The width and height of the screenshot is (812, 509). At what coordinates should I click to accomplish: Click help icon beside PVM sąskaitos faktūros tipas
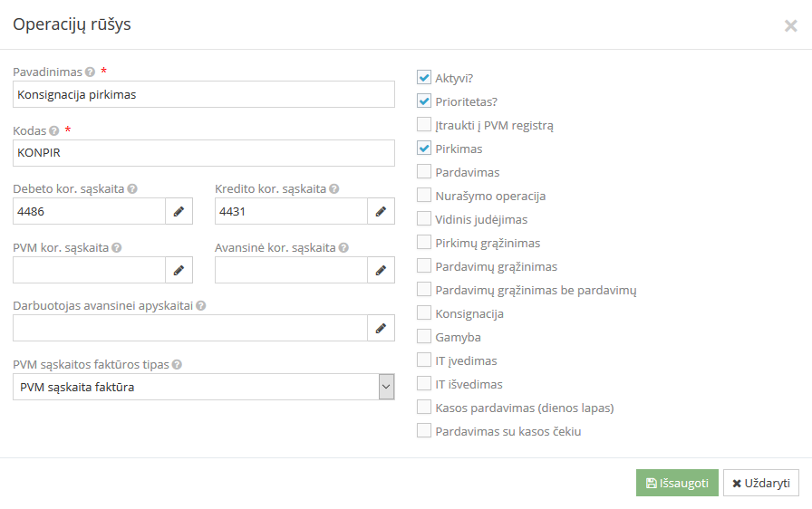[x=177, y=365]
